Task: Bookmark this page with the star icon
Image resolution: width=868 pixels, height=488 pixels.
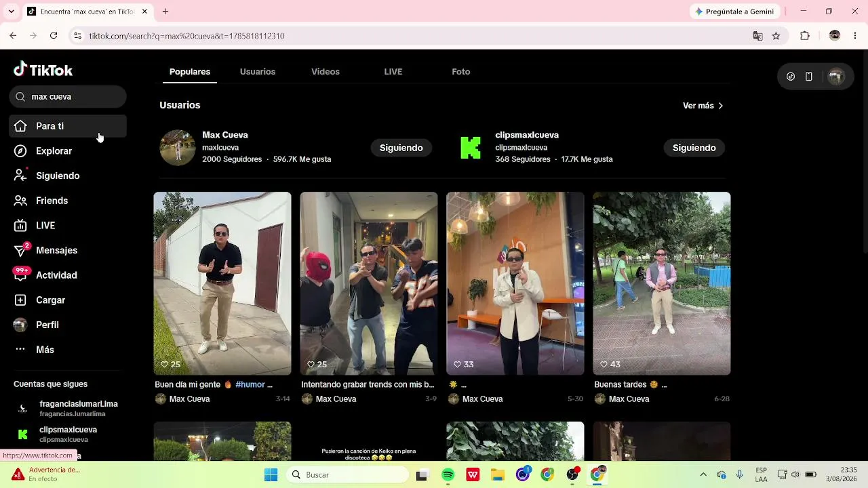Action: (x=776, y=36)
